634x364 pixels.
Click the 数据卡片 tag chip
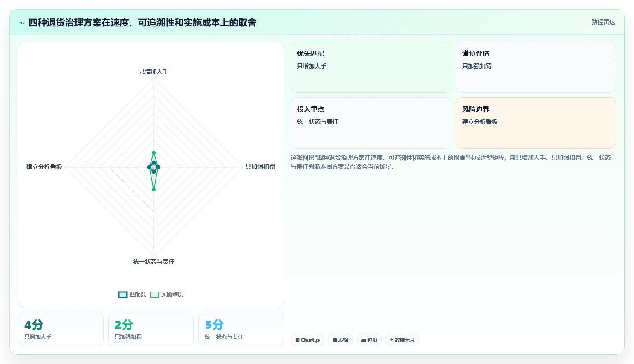402,340
